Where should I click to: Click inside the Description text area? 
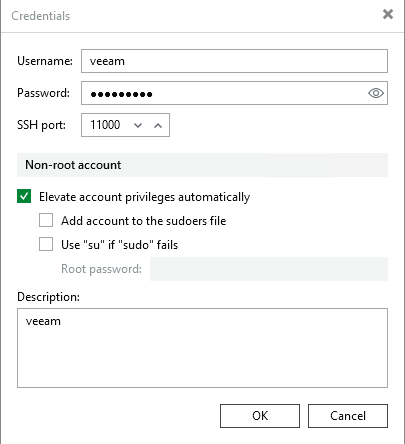(202, 348)
